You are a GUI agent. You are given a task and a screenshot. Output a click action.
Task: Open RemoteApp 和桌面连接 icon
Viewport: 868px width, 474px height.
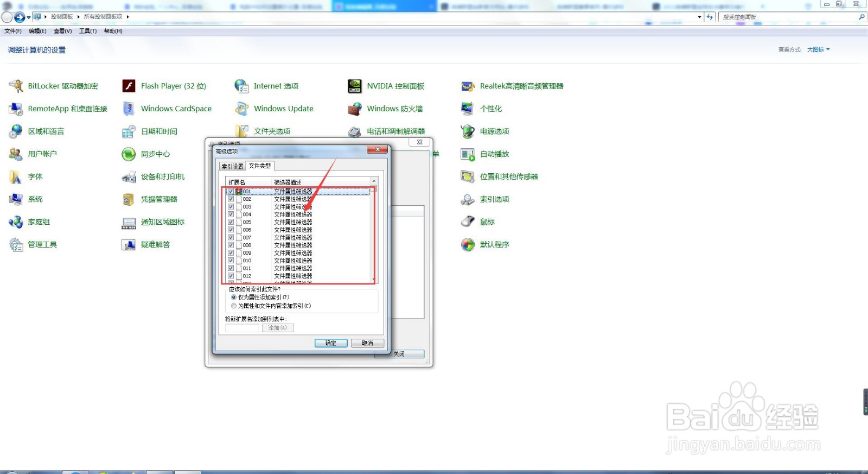tap(16, 109)
